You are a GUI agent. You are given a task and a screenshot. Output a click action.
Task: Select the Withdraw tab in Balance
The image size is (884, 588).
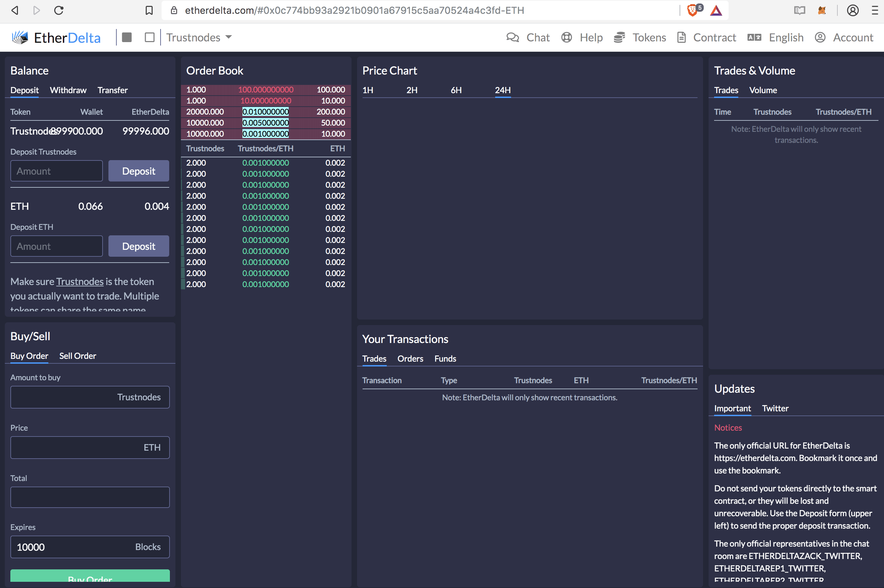pos(68,90)
